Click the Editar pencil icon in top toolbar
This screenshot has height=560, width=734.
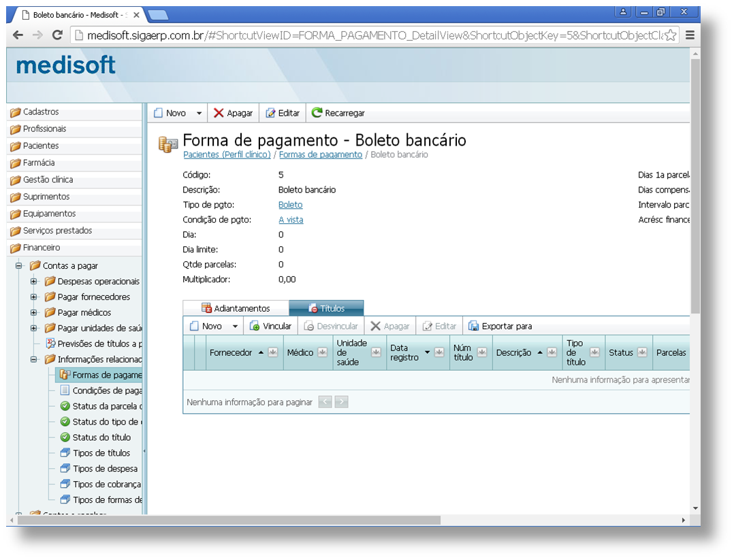pyautogui.click(x=270, y=113)
